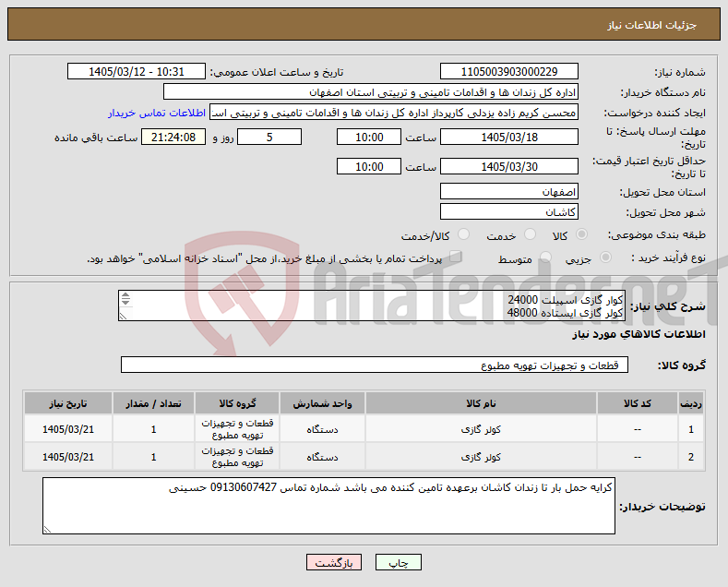
Task: Click the request creator name field
Action: coord(394,113)
